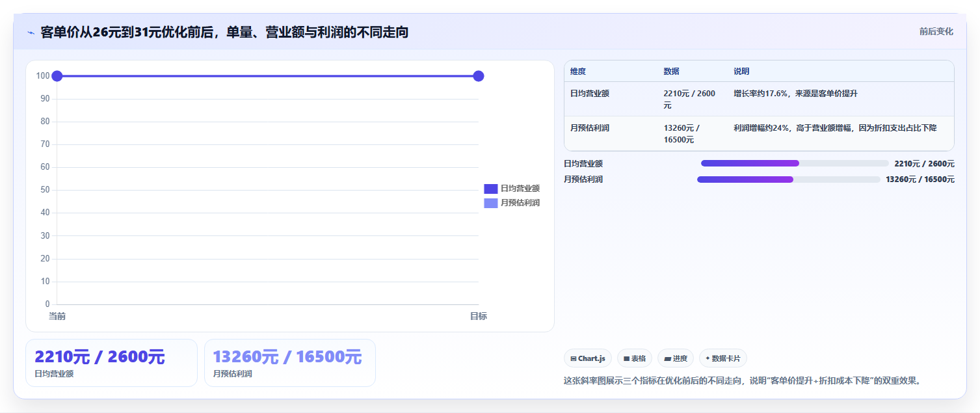Click the 表格 chip icon
Viewport: 980px width, 413px height.
tap(627, 358)
